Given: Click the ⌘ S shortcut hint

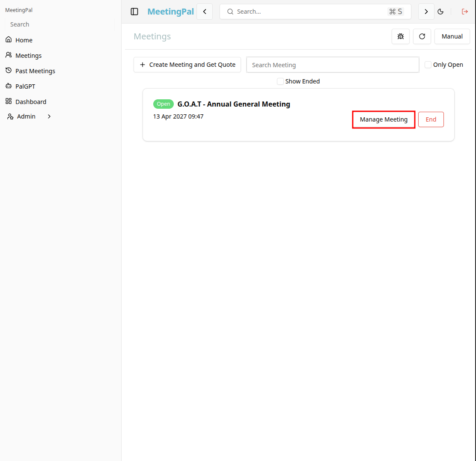Looking at the screenshot, I should 396,12.
